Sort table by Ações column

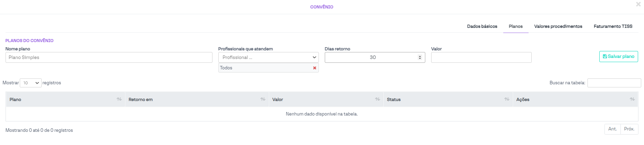point(575,100)
